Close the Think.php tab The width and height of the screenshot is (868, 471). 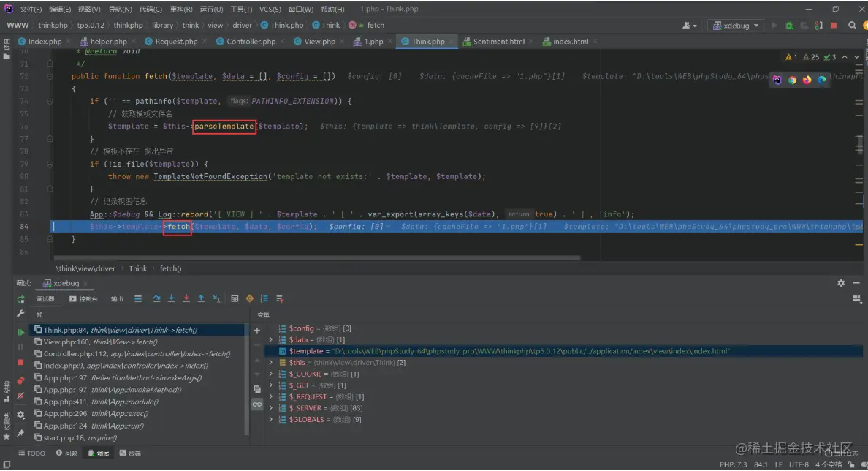(x=452, y=42)
